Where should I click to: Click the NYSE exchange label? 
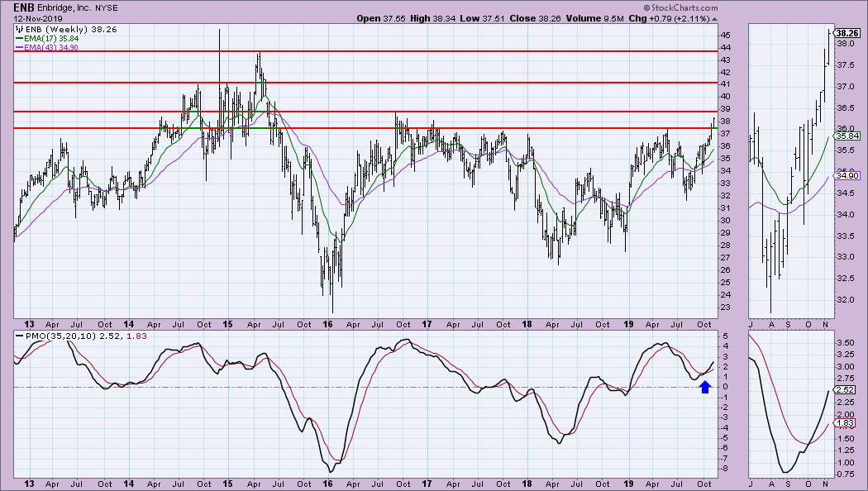click(x=107, y=8)
